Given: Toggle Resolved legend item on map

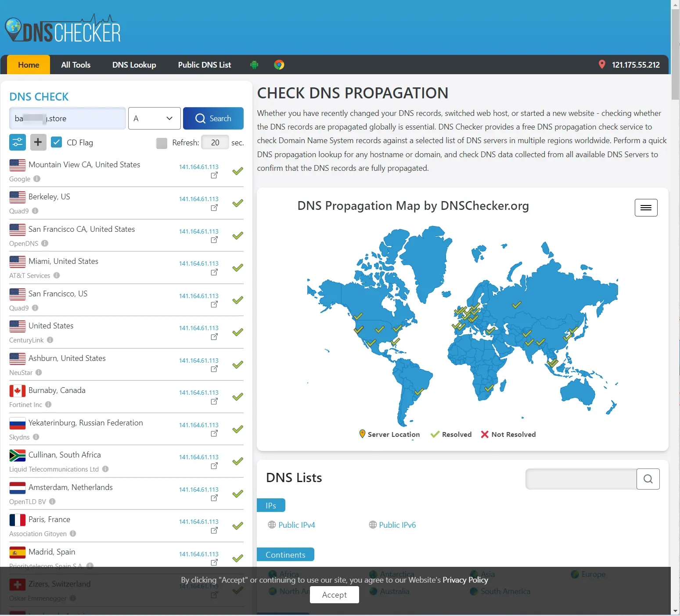Looking at the screenshot, I should (451, 435).
